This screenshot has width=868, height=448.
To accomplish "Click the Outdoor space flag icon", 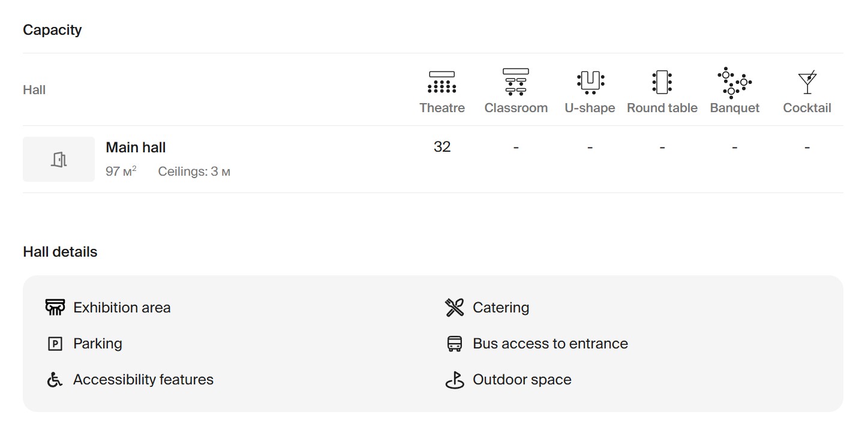I will pos(455,380).
